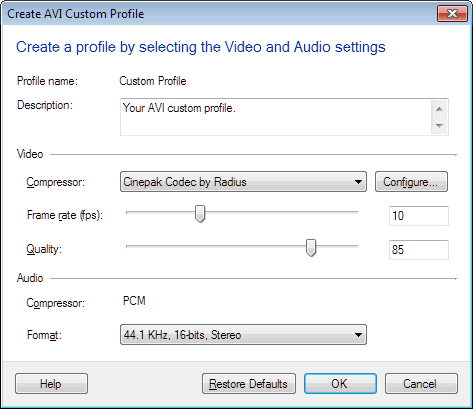Confirm profile with the OK button

click(340, 384)
